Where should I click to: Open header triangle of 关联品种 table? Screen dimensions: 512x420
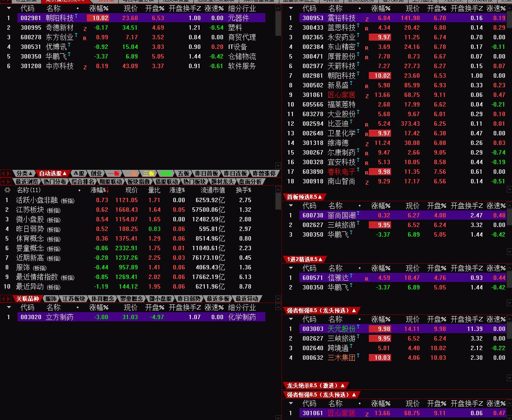[9, 307]
